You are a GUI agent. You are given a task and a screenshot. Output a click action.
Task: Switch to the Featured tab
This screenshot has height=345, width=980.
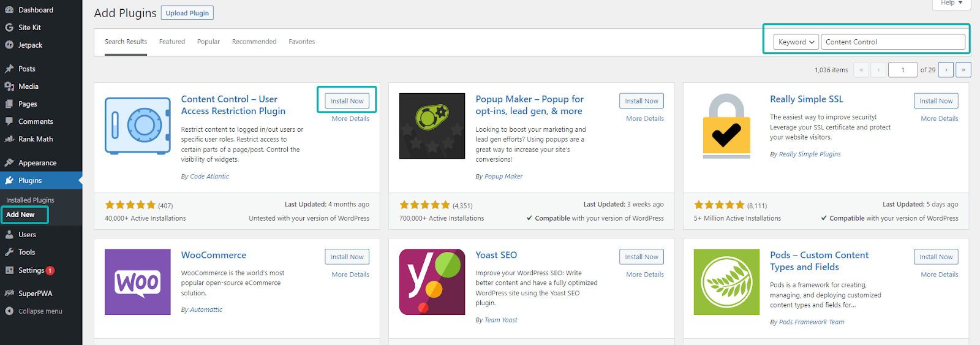click(x=172, y=42)
